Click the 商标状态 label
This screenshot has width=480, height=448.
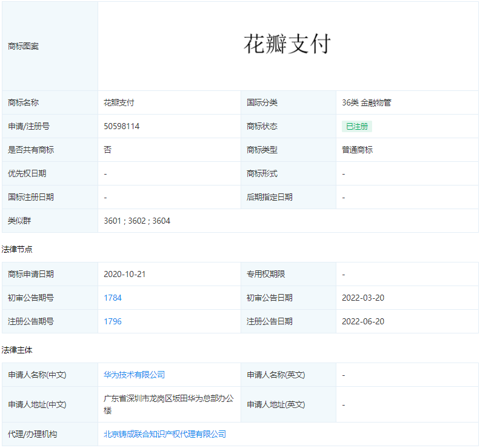click(262, 126)
